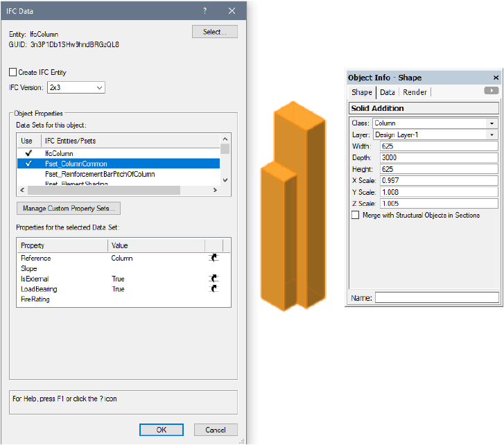Click the data sets list scroll down arrow

[225, 180]
